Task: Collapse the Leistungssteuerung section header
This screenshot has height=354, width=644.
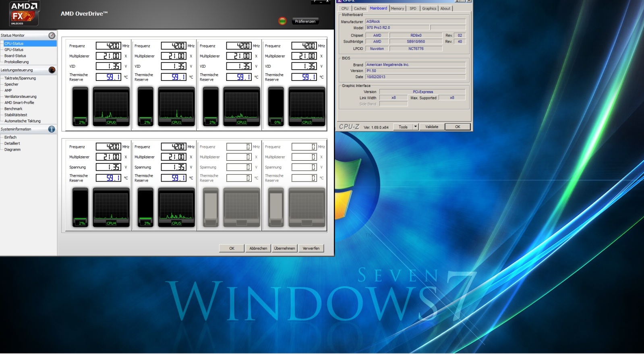Action: point(28,70)
